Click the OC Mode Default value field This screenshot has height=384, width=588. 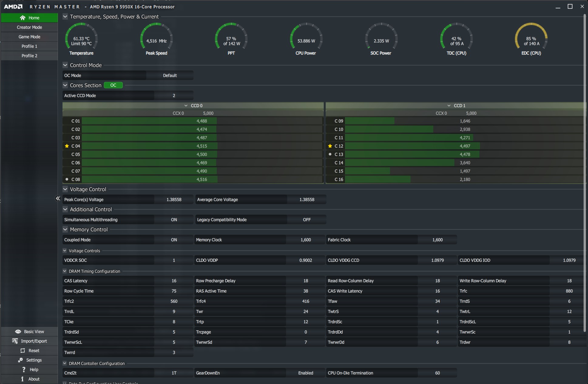coord(170,75)
